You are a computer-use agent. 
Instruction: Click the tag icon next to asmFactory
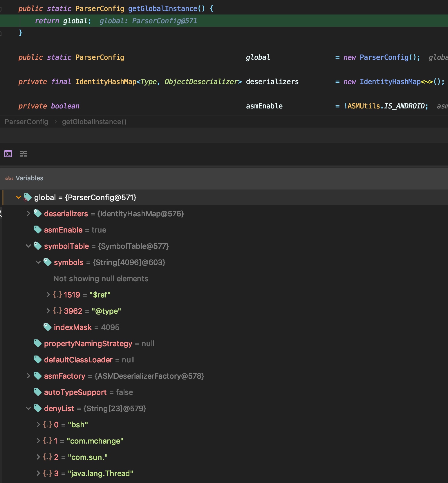[x=37, y=376]
